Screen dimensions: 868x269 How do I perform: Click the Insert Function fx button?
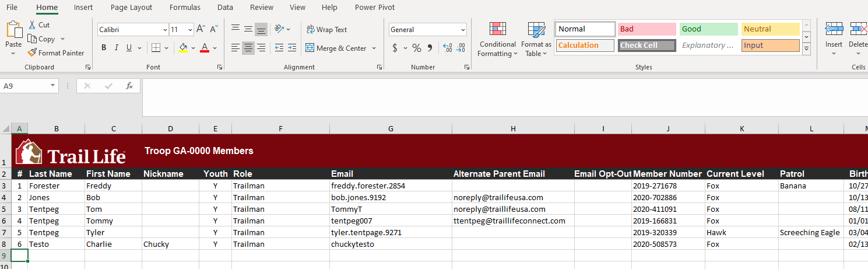pyautogui.click(x=129, y=86)
